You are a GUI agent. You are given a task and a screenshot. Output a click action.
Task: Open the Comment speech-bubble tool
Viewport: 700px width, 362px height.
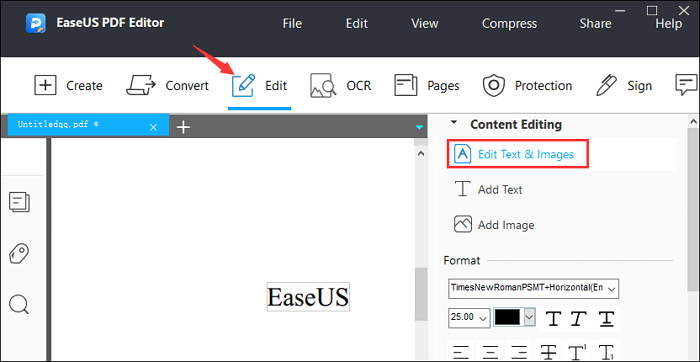(686, 85)
